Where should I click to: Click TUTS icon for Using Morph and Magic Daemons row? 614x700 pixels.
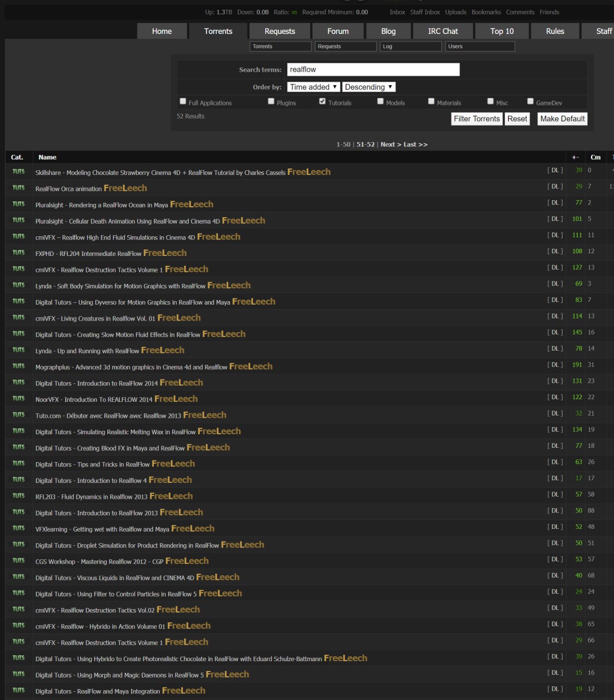[19, 674]
